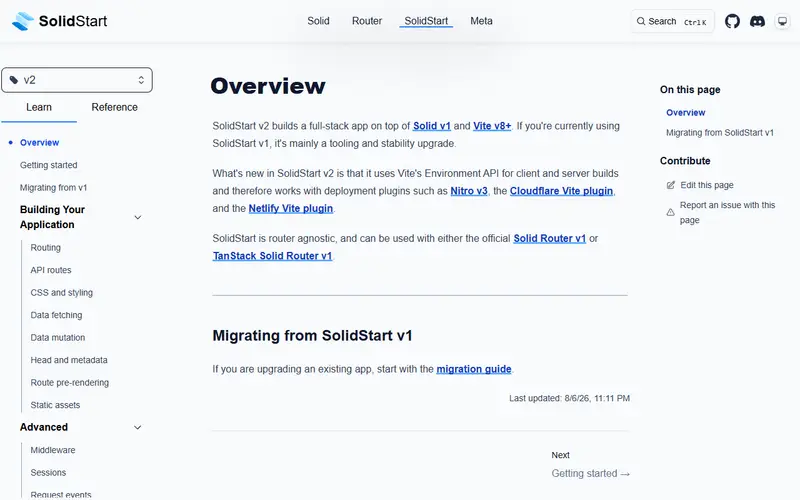Jump to Migrating from SolidStart v1 anchor
The image size is (800, 500).
[719, 133]
